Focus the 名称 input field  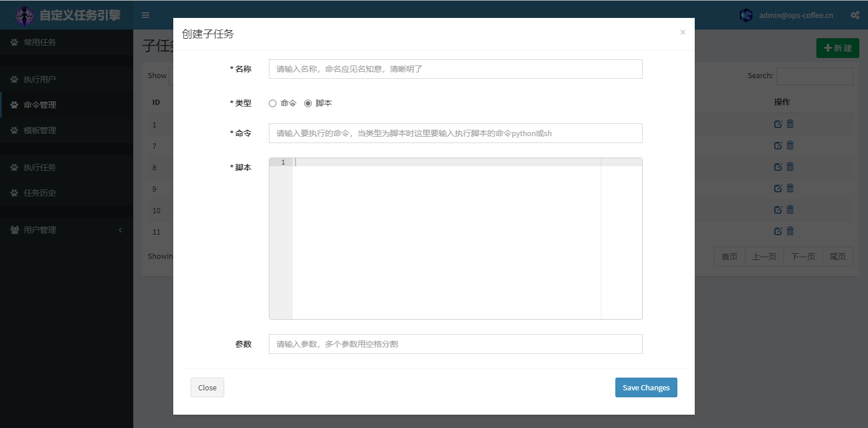click(455, 69)
